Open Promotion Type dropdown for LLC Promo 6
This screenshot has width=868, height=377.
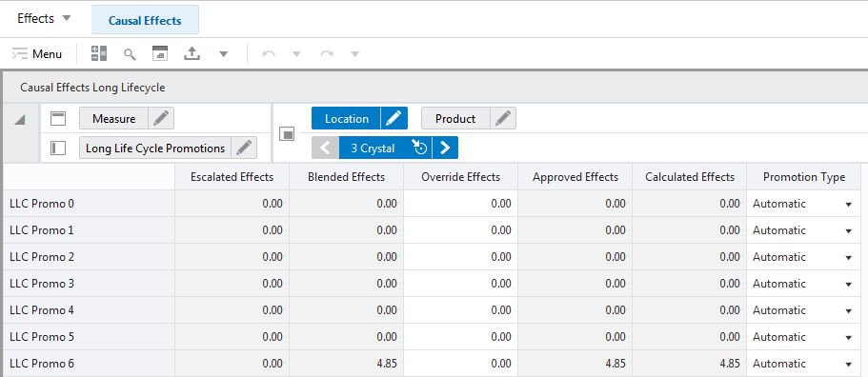(849, 364)
